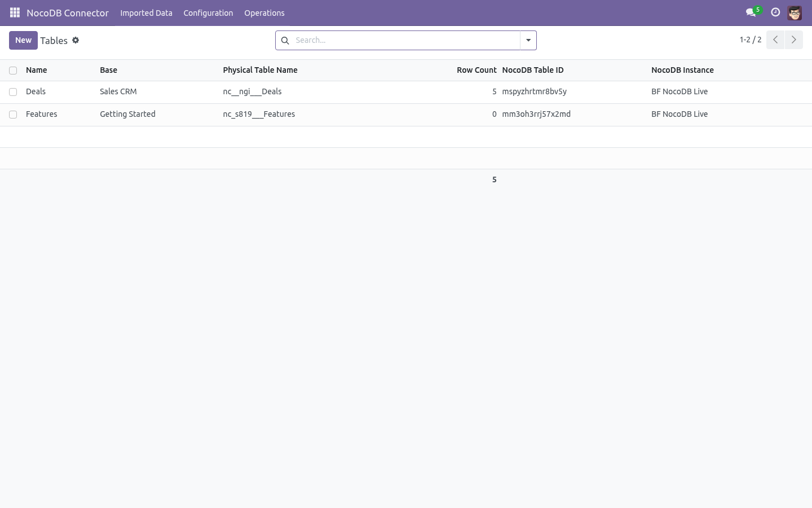Sort by the Base column header
The height and width of the screenshot is (508, 812).
coord(109,70)
